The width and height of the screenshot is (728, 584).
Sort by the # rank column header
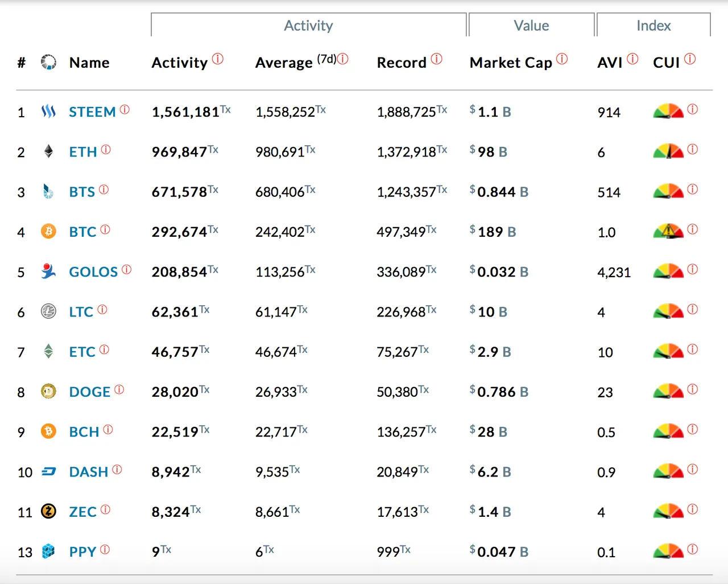tap(22, 63)
